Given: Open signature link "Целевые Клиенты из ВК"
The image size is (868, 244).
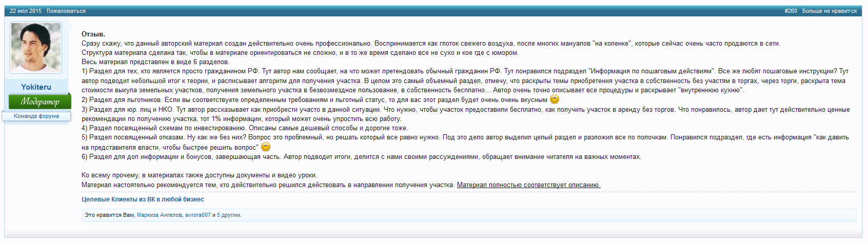Looking at the screenshot, I should pyautogui.click(x=143, y=199).
